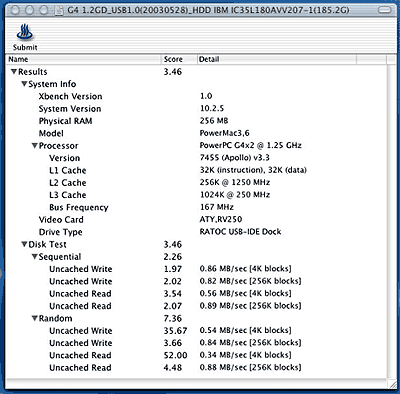
Task: Select the Uncached Write row scoring 2.02
Action: [197, 281]
